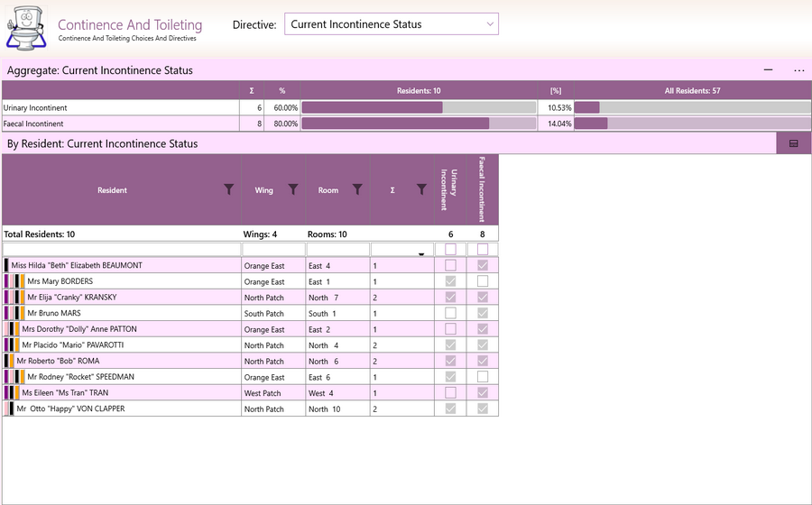Toggle Urinary Incontinent for Eileen Tran
The width and height of the screenshot is (812, 505).
[x=450, y=392]
